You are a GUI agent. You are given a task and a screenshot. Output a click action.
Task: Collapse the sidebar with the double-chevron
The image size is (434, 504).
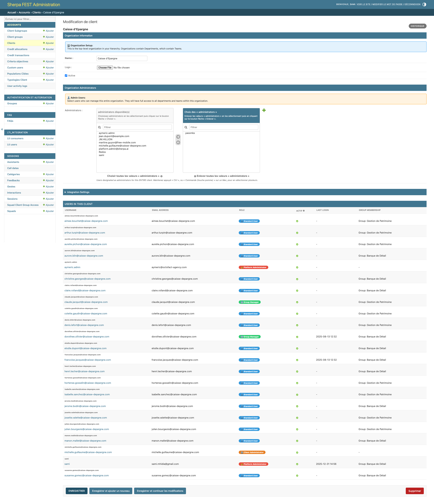2,129
